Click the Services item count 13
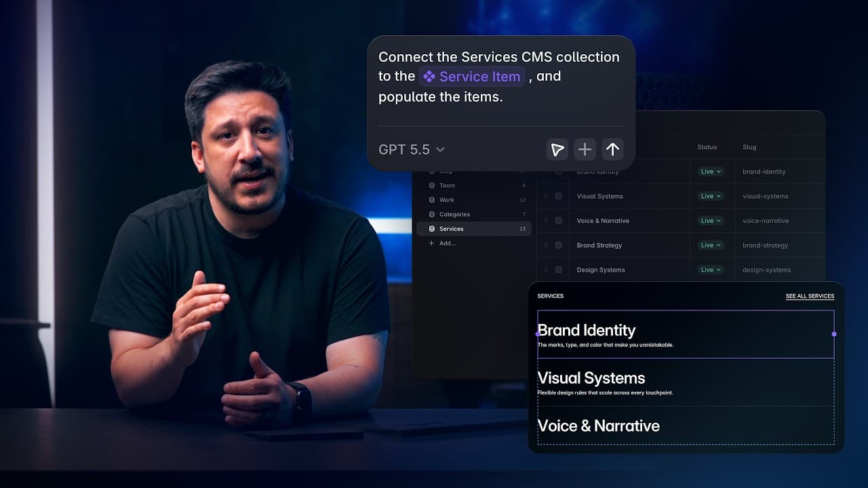 pyautogui.click(x=522, y=229)
